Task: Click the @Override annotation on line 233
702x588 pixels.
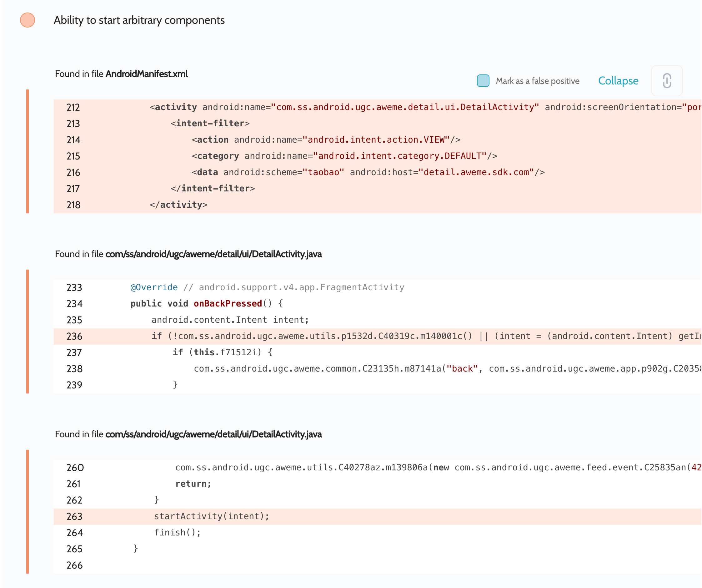Action: point(154,287)
